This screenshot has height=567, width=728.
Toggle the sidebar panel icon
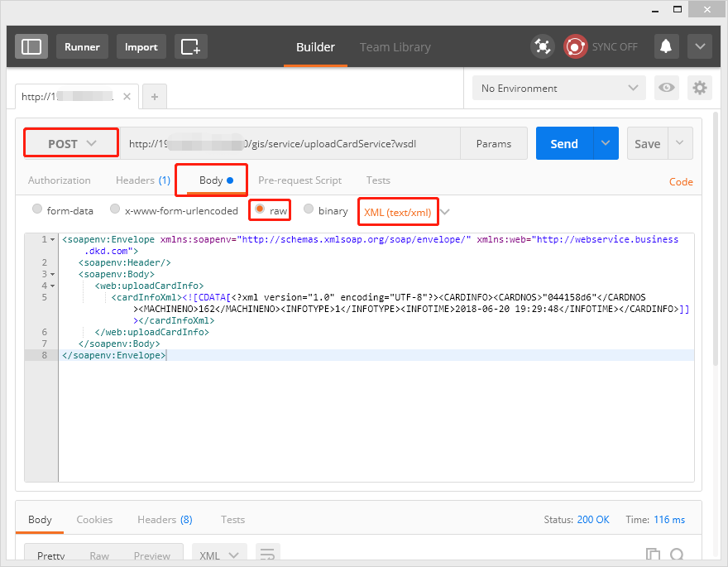[31, 46]
